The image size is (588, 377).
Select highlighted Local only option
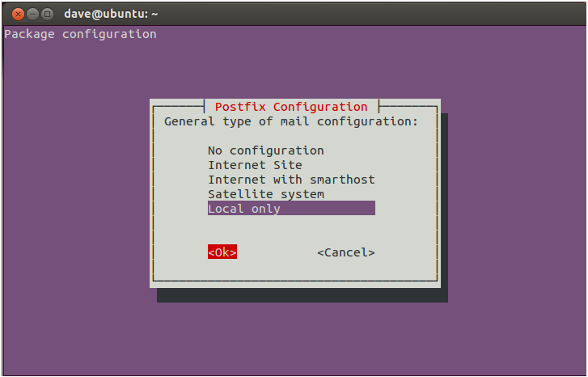[291, 208]
